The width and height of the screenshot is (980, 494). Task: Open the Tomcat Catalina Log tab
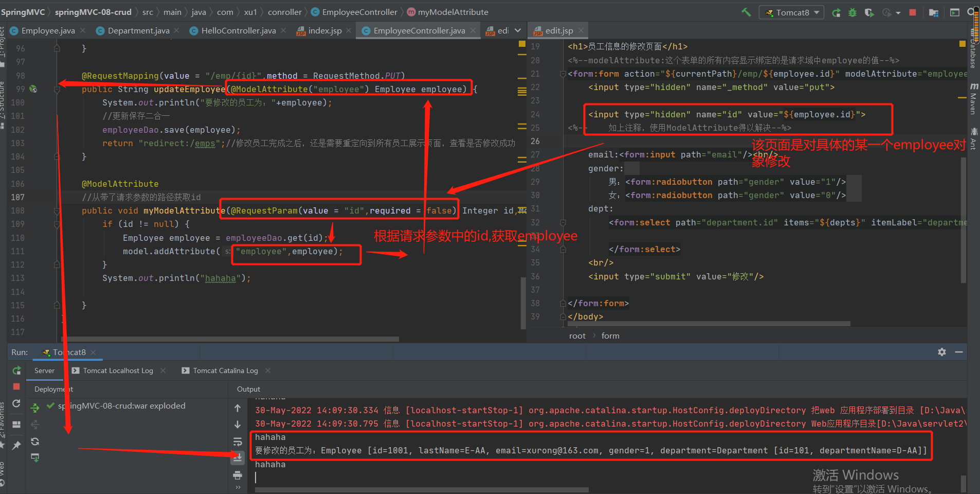pyautogui.click(x=220, y=370)
